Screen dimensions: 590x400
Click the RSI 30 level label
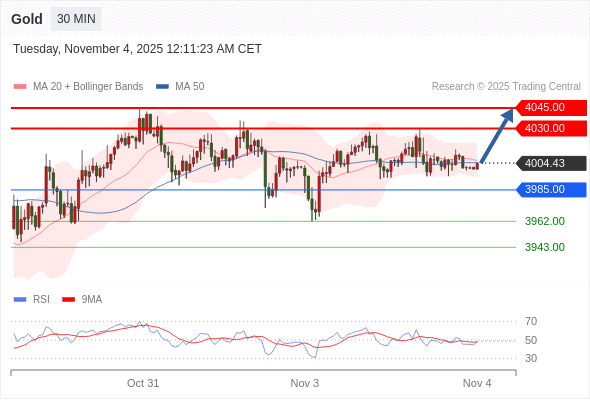(x=531, y=358)
